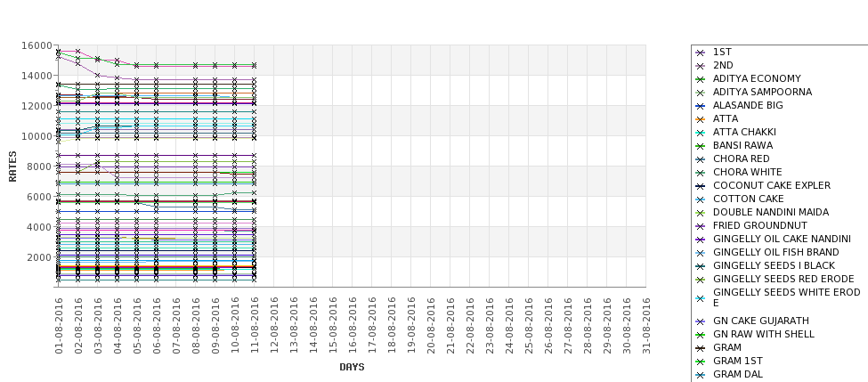Click the 10000 value on rates axis
This screenshot has width=868, height=382.
pyautogui.click(x=37, y=136)
